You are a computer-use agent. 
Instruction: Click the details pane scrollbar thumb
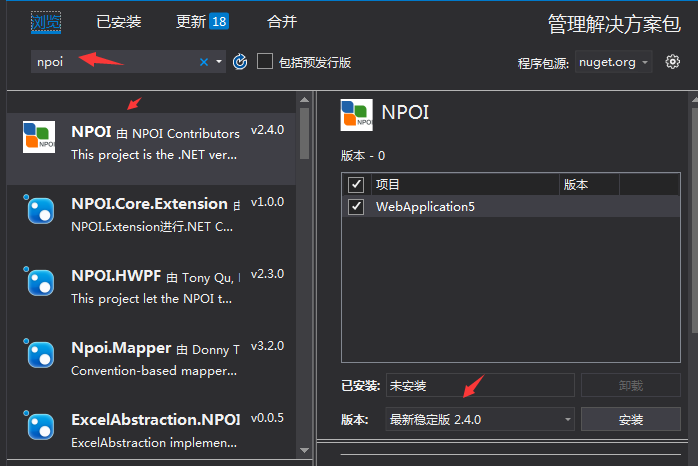[x=695, y=218]
